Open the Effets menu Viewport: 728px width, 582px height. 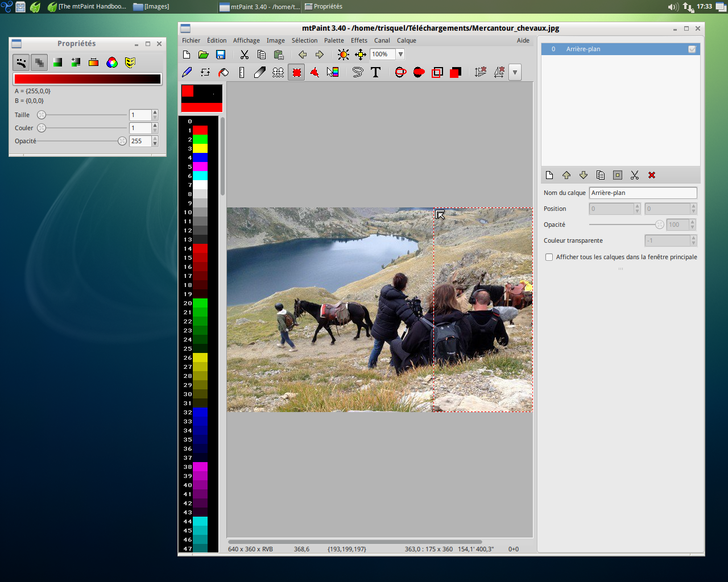point(359,40)
